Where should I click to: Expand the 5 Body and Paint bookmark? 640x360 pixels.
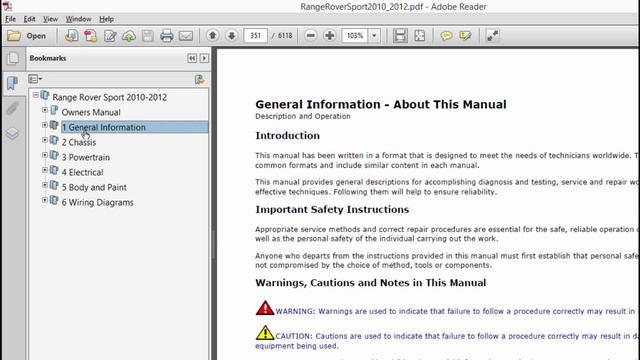(x=45, y=185)
